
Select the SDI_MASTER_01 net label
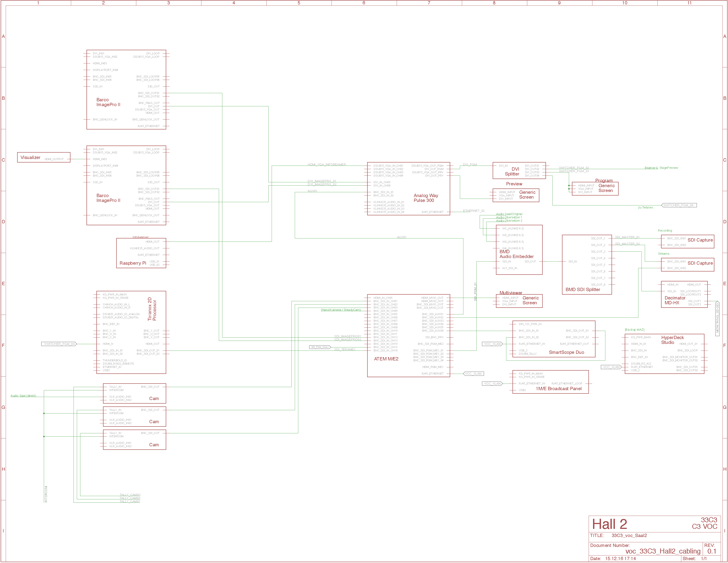click(627, 237)
